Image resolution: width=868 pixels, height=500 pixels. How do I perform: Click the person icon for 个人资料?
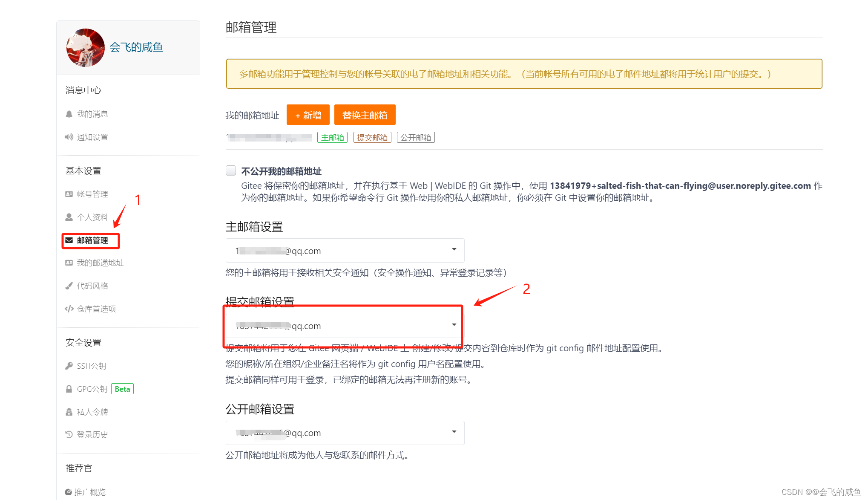pos(69,217)
